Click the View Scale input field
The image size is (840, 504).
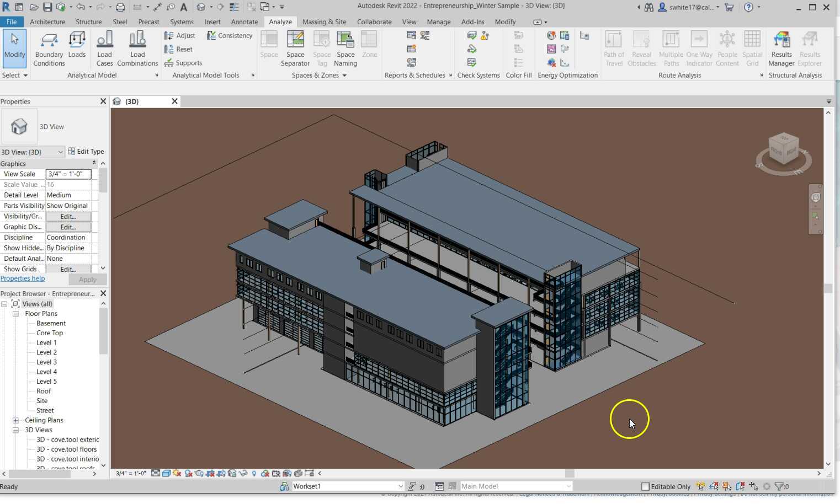pos(68,174)
